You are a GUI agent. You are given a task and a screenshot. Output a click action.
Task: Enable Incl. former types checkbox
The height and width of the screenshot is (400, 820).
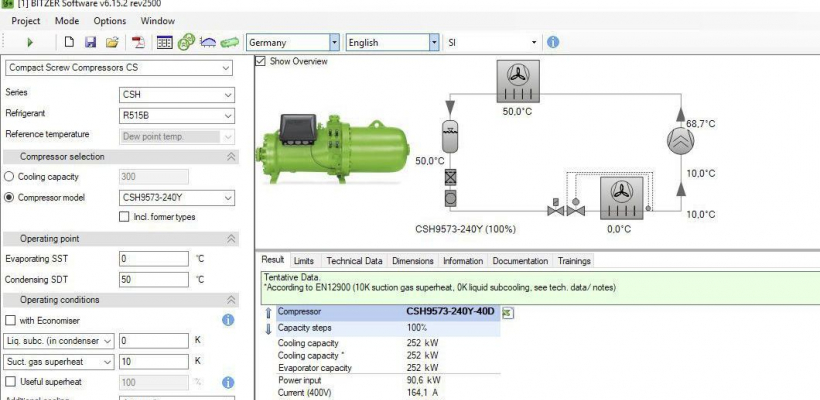[124, 216]
